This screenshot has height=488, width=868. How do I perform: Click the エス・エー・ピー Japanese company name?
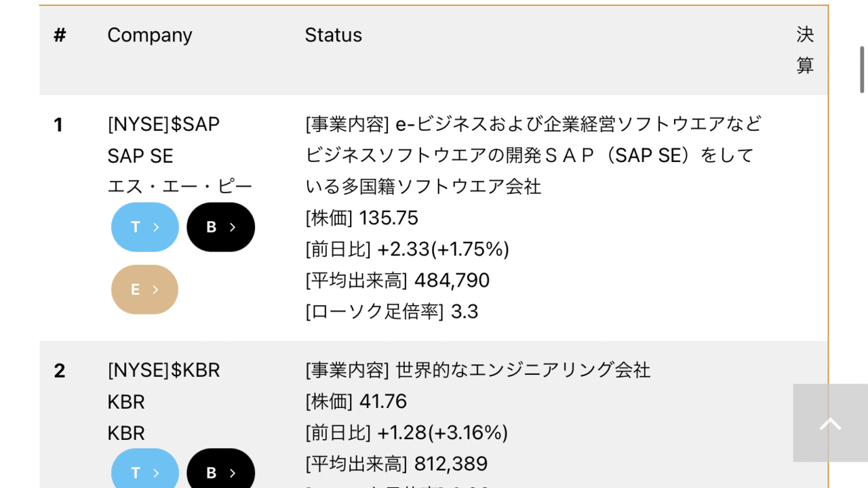pos(180,187)
